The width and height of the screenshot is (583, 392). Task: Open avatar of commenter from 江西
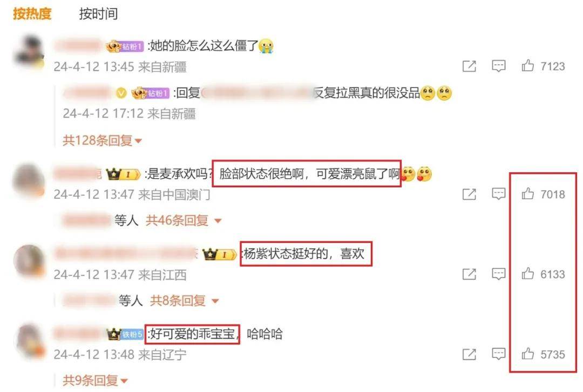(29, 261)
